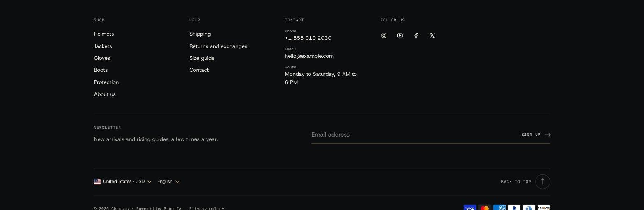Open the YouTube social icon

click(x=400, y=36)
